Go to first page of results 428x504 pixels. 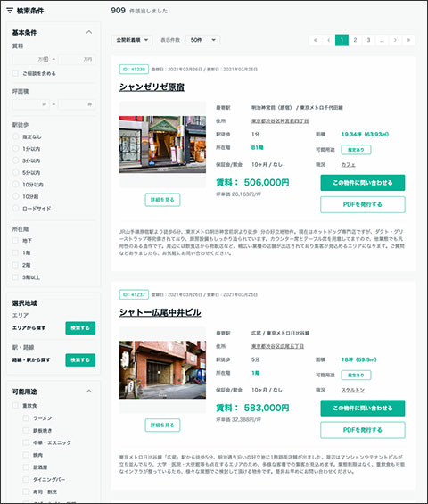click(316, 40)
